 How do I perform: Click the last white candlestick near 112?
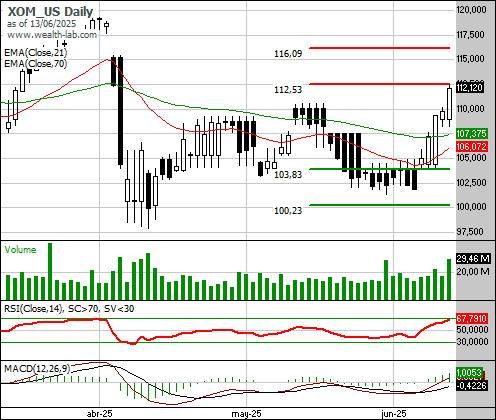[x=449, y=104]
